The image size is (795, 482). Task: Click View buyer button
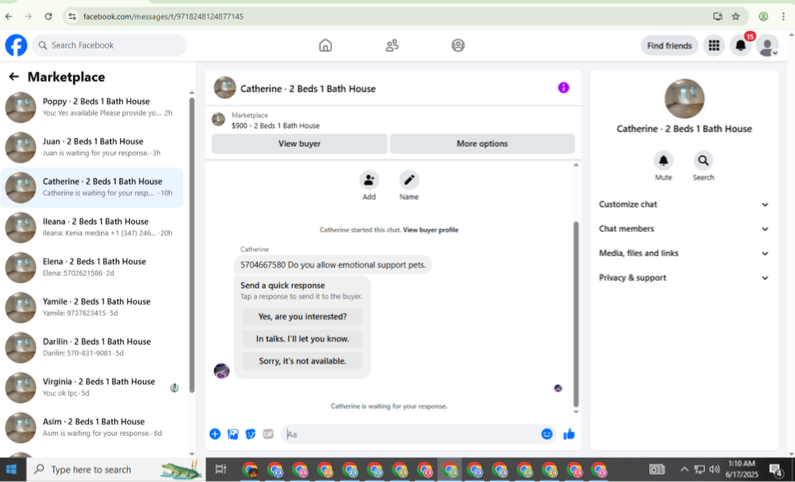(x=300, y=143)
